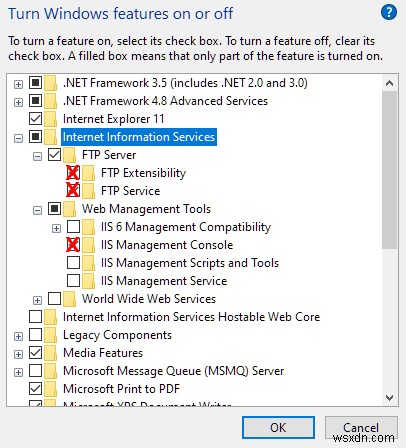Enable the Microsoft Message Queue (MSMQ) Server checkbox
Viewport: 406px width, 448px height.
[x=35, y=371]
